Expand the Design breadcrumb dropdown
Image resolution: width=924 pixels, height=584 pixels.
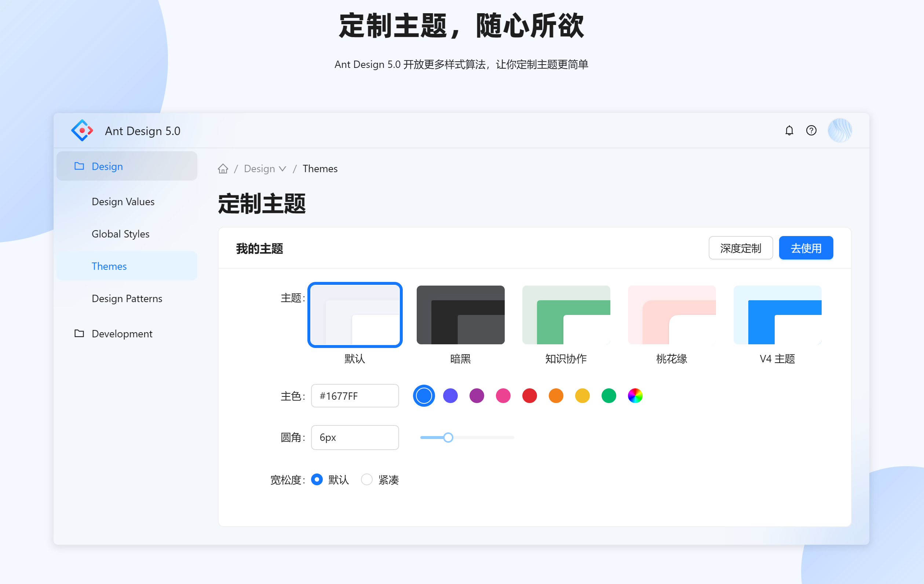(x=283, y=168)
